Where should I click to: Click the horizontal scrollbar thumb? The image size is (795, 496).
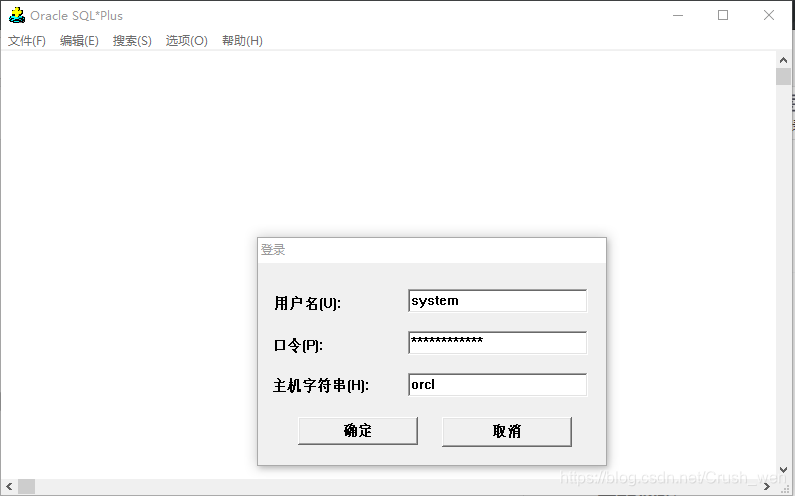26,486
